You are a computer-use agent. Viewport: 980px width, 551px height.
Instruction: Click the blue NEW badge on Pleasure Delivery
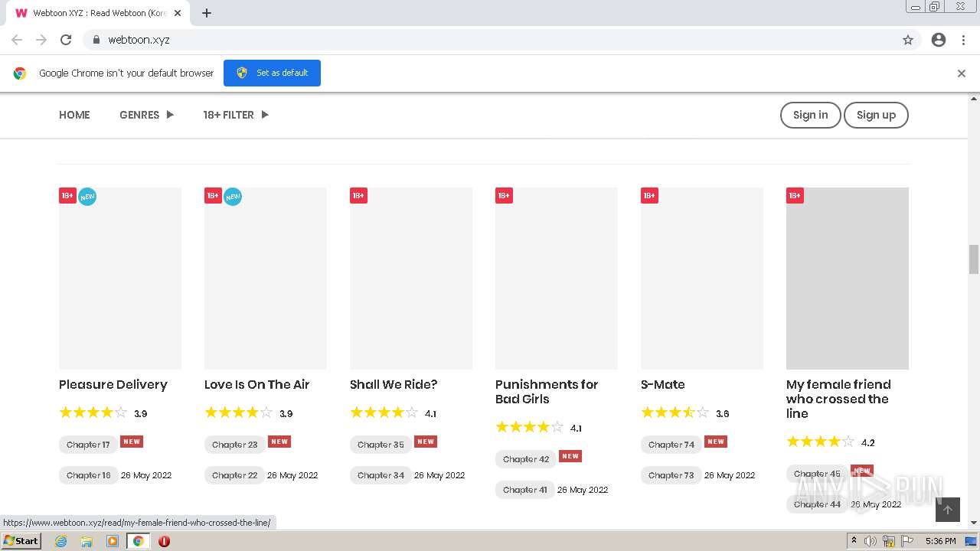87,197
